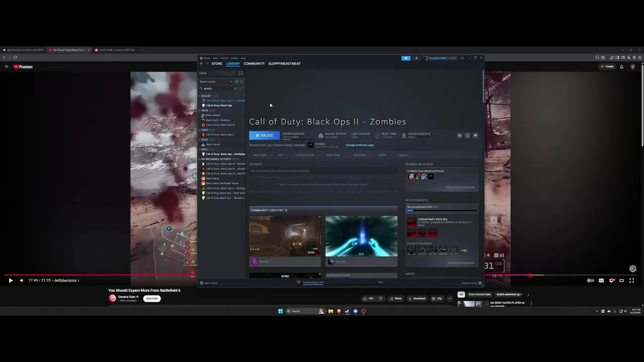The height and width of the screenshot is (362, 644).
Task: Toggle YouTube autoplay switch
Action: tap(591, 281)
